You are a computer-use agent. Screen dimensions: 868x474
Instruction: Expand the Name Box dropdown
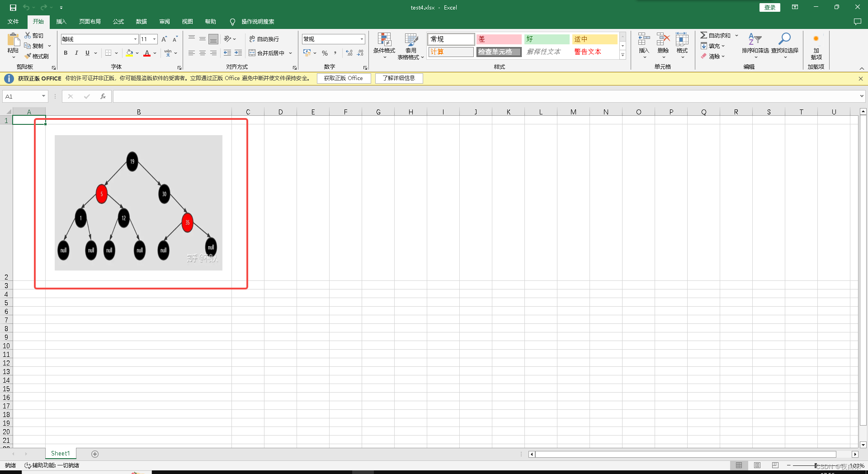click(x=43, y=96)
